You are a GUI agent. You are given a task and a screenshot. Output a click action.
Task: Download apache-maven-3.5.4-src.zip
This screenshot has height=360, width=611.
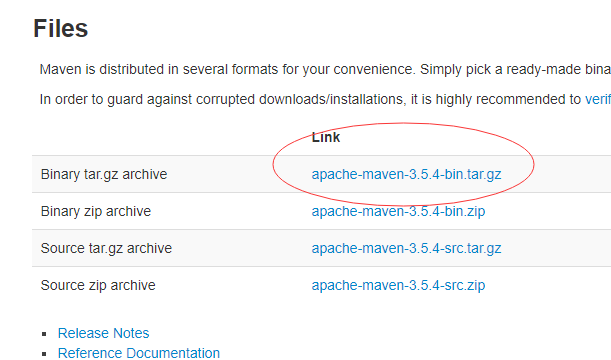point(398,285)
